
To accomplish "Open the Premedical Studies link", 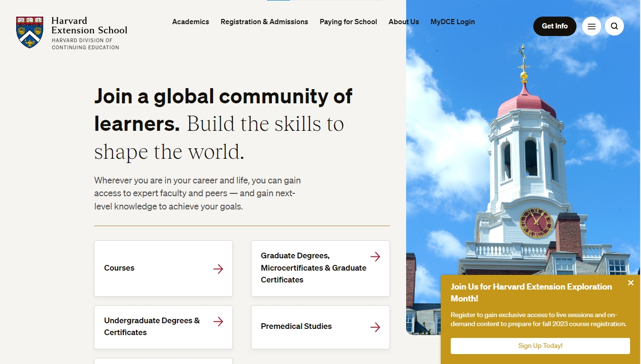I will tap(320, 328).
